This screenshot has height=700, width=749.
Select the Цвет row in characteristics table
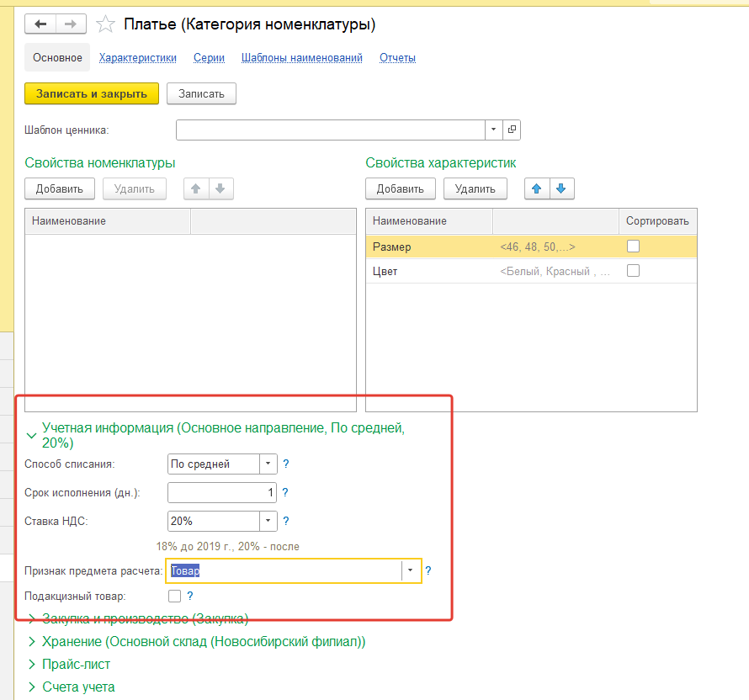(x=531, y=271)
